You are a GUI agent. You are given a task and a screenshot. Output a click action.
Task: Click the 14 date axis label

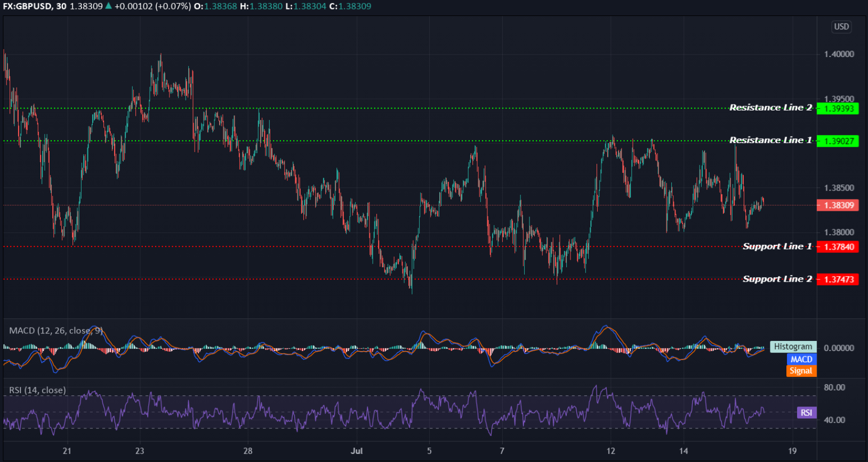684,451
